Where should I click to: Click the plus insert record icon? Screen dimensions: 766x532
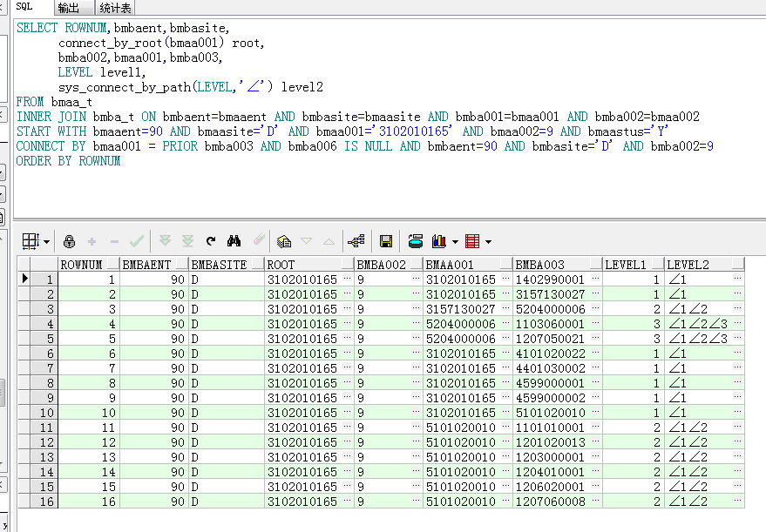[x=92, y=241]
